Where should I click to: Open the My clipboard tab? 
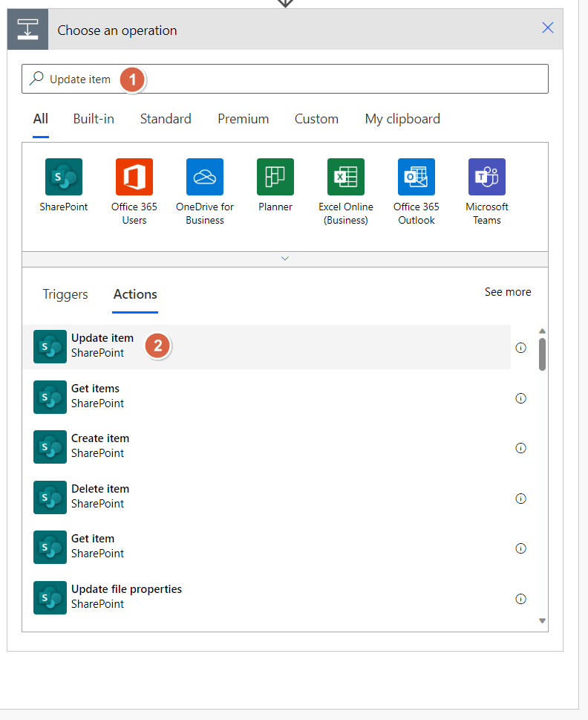coord(402,119)
